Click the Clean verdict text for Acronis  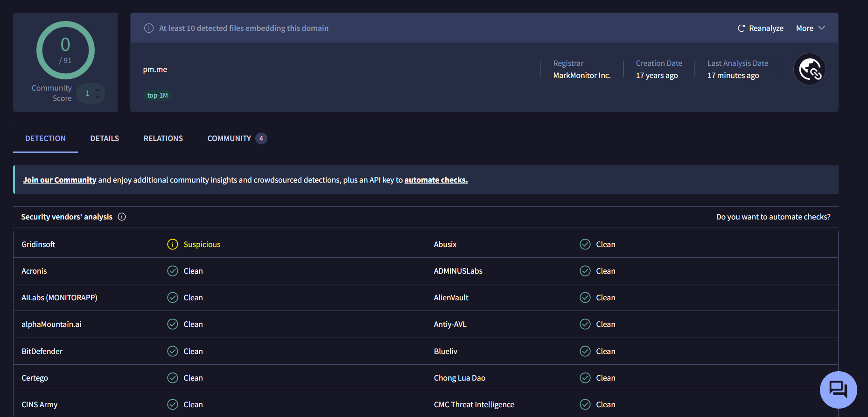coord(193,271)
